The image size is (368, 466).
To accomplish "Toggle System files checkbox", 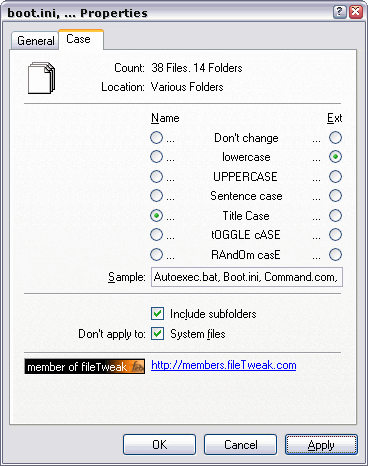I will (x=157, y=333).
